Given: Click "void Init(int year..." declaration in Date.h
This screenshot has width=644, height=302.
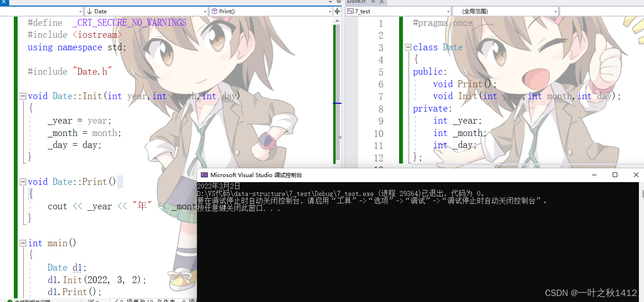Looking at the screenshot, I should (528, 96).
